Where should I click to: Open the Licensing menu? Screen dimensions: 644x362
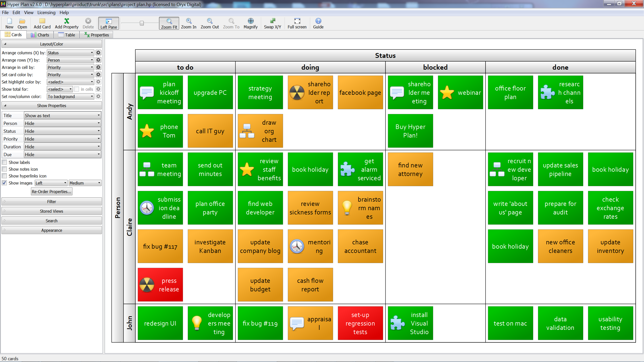point(46,13)
